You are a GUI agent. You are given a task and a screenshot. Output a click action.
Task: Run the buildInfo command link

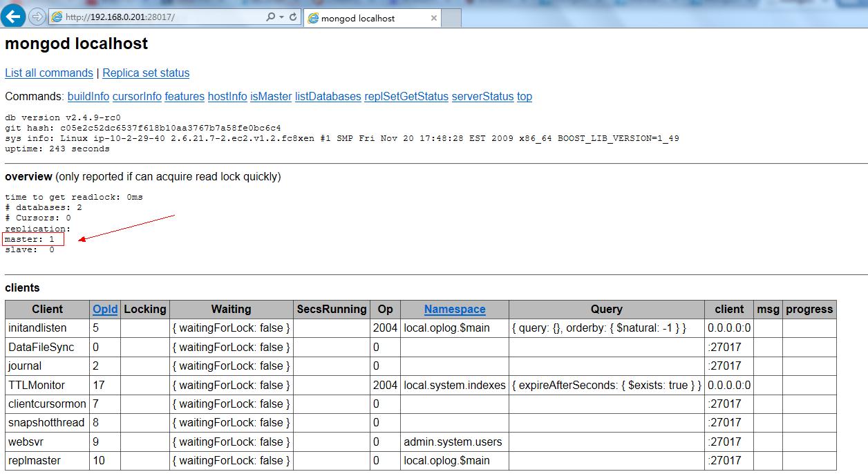pyautogui.click(x=88, y=96)
